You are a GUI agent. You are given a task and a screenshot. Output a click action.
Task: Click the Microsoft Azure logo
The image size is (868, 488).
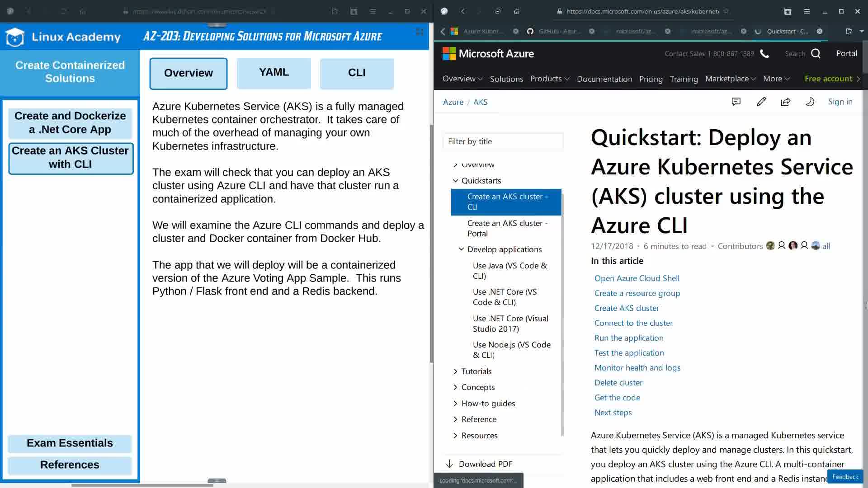click(x=488, y=54)
